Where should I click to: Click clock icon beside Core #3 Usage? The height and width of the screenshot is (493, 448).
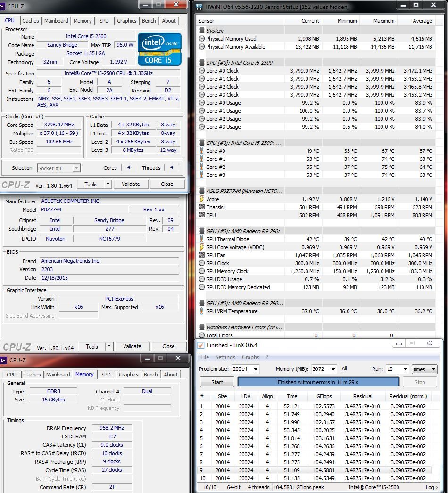click(202, 127)
